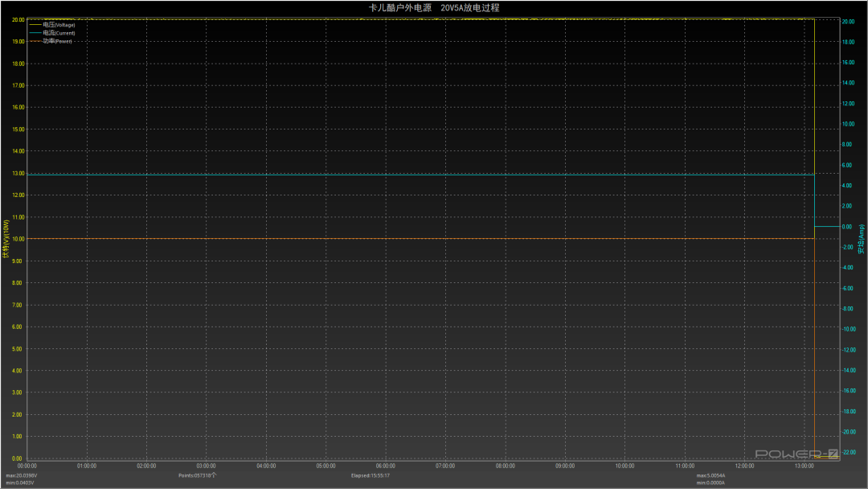Click the 5.00 value on voltage axis
This screenshot has height=489, width=868.
point(17,349)
